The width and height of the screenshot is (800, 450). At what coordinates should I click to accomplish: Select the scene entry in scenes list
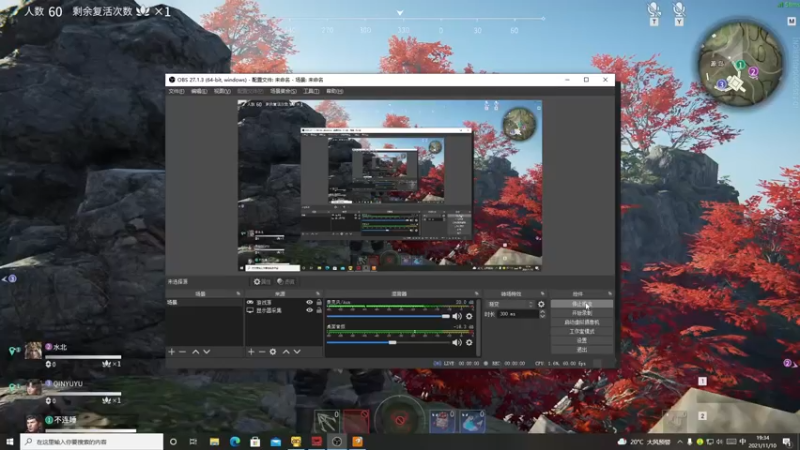(x=204, y=303)
